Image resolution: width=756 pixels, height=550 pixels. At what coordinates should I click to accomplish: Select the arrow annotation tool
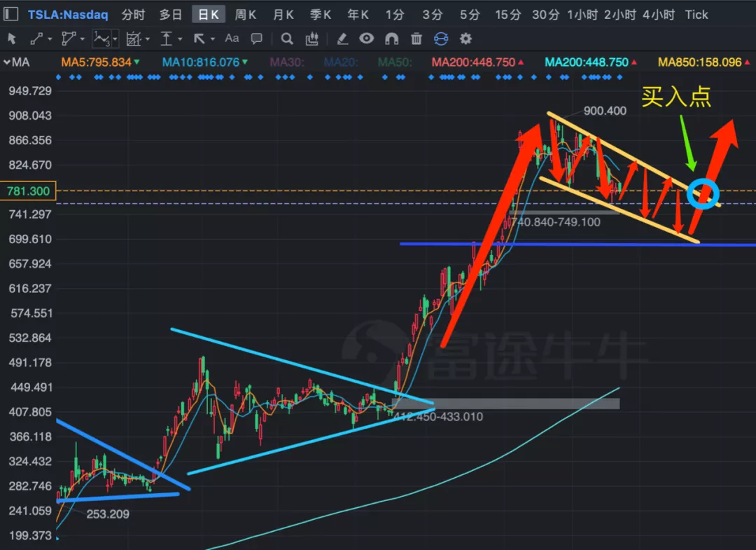click(x=199, y=39)
